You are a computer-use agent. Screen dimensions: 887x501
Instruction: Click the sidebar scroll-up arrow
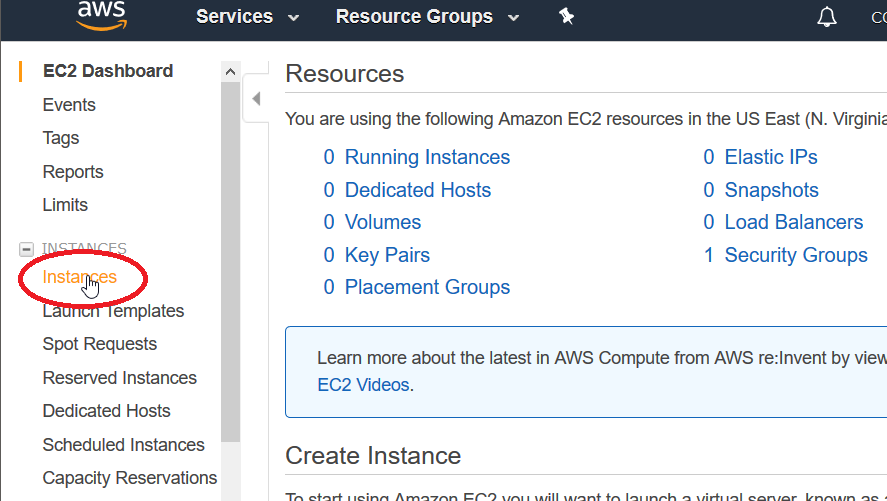(230, 71)
